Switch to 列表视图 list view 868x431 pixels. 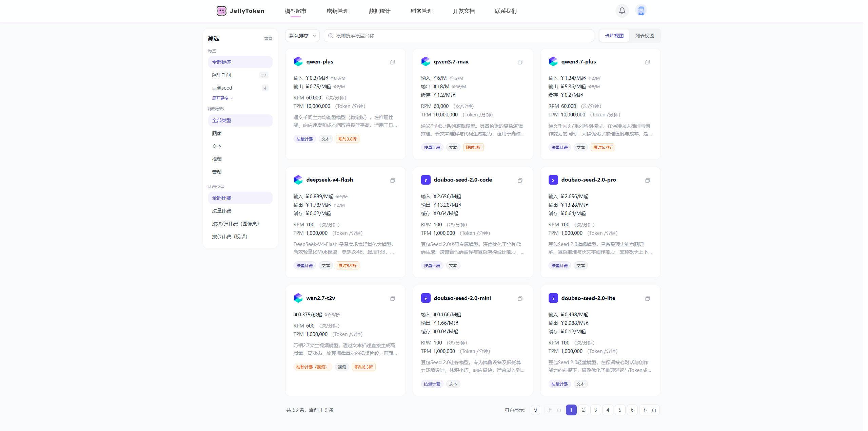645,36
